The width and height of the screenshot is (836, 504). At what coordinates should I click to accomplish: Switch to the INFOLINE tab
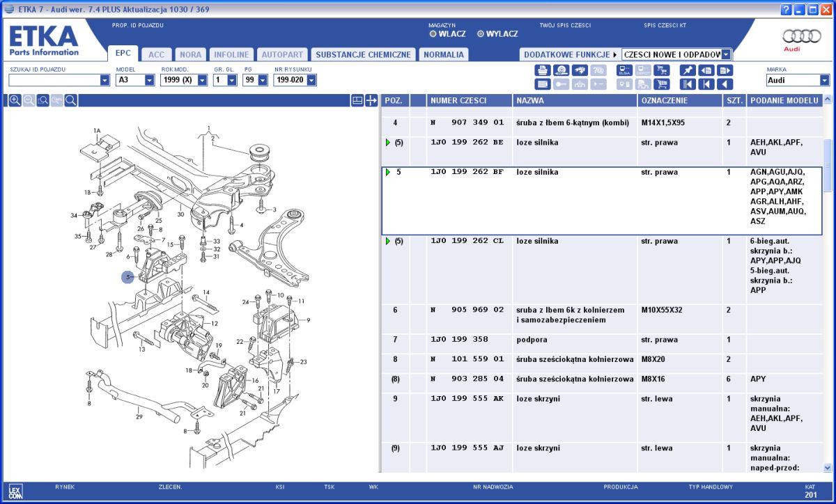(x=231, y=54)
